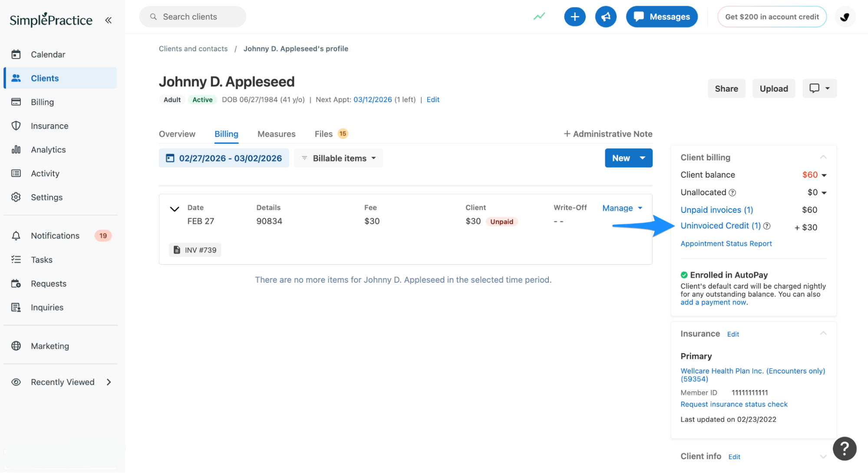
Task: Select the Billing profile tab
Action: (226, 134)
